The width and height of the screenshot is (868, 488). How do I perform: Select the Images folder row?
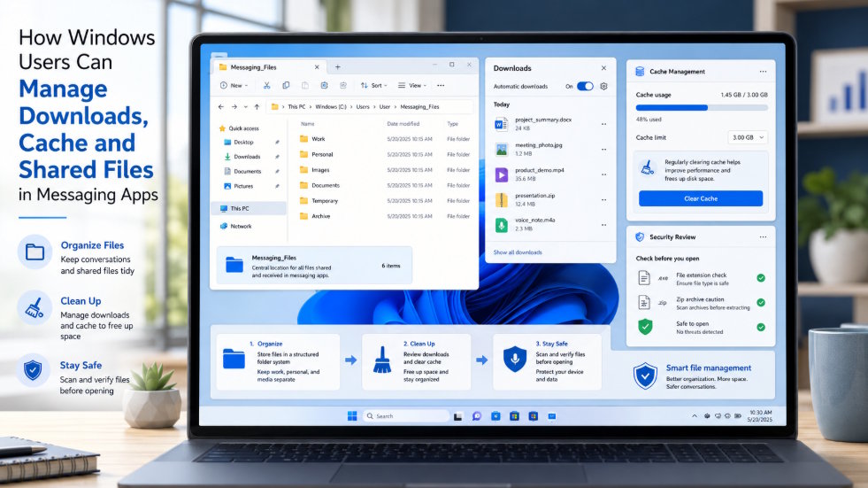384,170
